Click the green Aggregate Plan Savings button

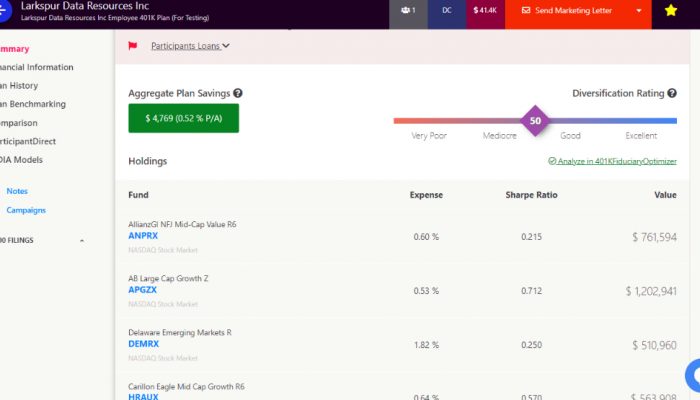click(183, 118)
